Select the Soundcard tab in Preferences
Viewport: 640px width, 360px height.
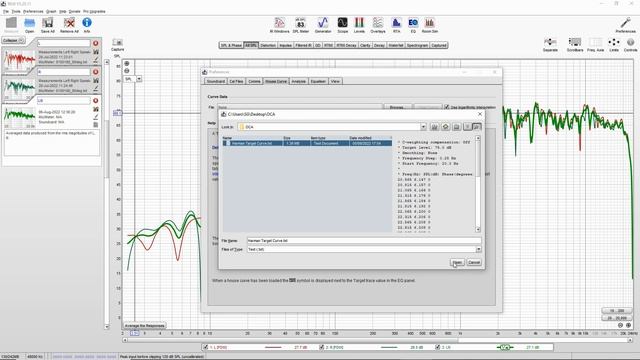(x=216, y=81)
